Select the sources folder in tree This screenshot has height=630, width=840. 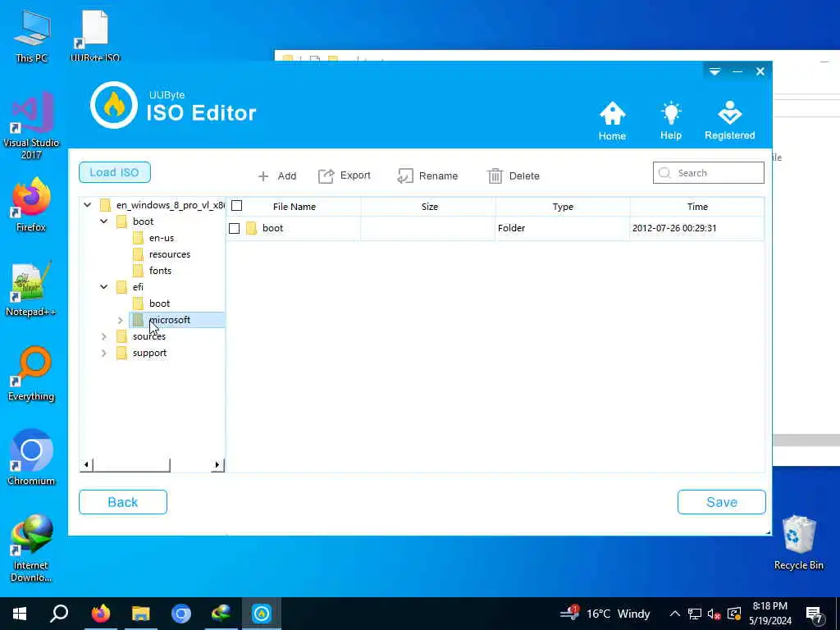click(x=149, y=336)
